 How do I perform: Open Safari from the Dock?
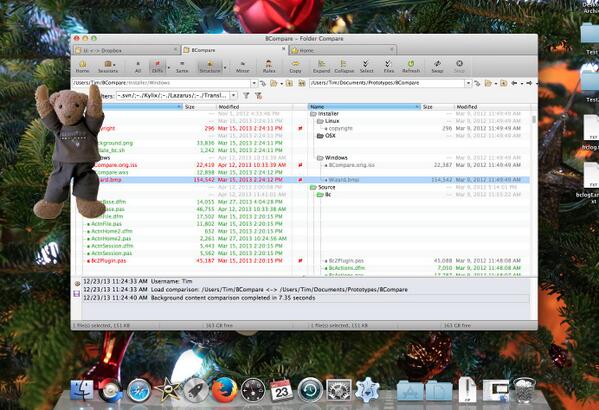[x=139, y=390]
